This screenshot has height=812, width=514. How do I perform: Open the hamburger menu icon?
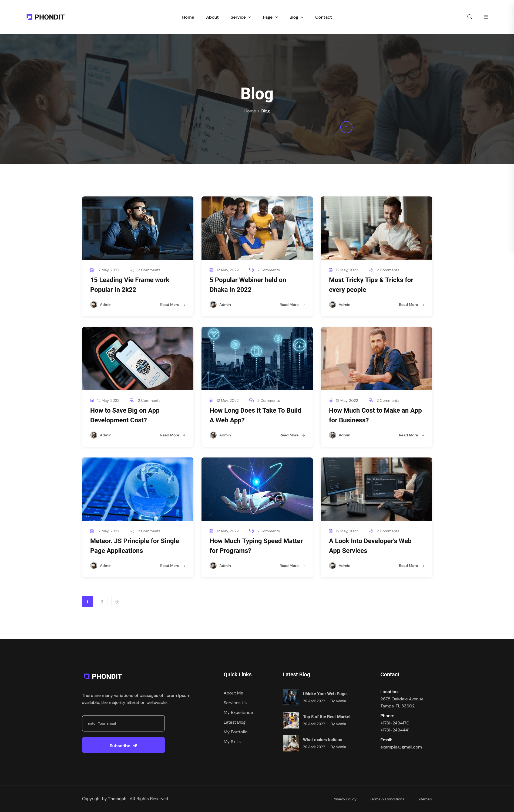click(x=486, y=17)
